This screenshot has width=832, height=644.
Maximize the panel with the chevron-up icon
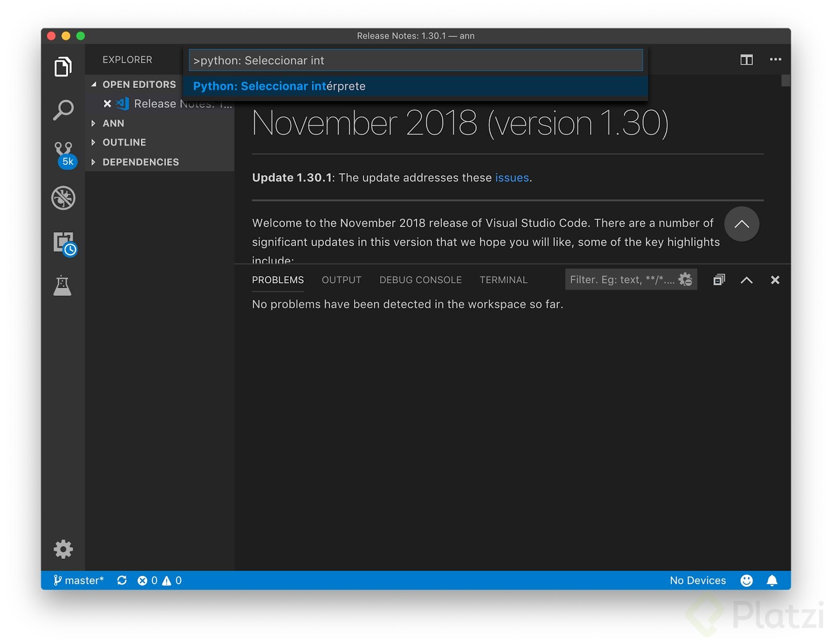pyautogui.click(x=746, y=280)
